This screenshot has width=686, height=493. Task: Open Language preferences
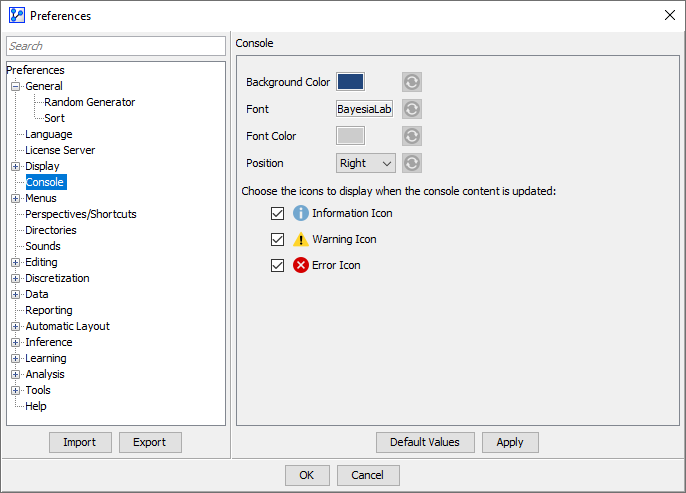49,134
